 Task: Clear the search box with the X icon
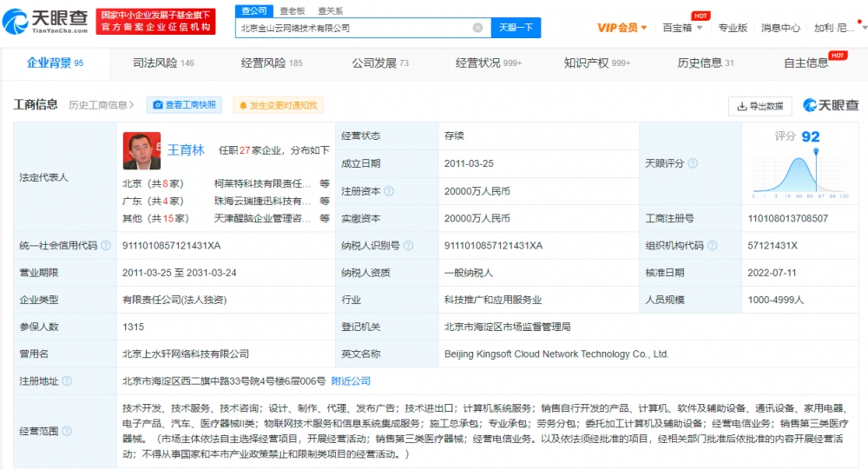tap(477, 28)
